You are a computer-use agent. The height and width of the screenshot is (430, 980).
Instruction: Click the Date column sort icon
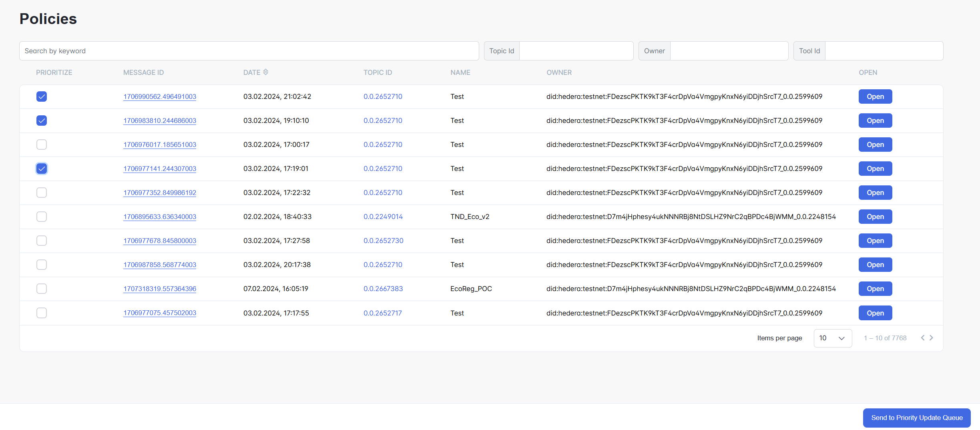[x=265, y=72]
